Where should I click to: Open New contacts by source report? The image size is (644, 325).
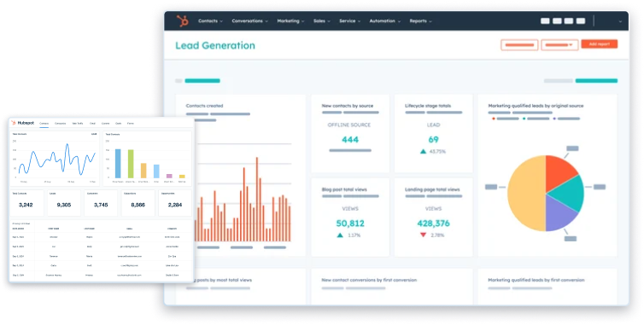click(x=348, y=106)
